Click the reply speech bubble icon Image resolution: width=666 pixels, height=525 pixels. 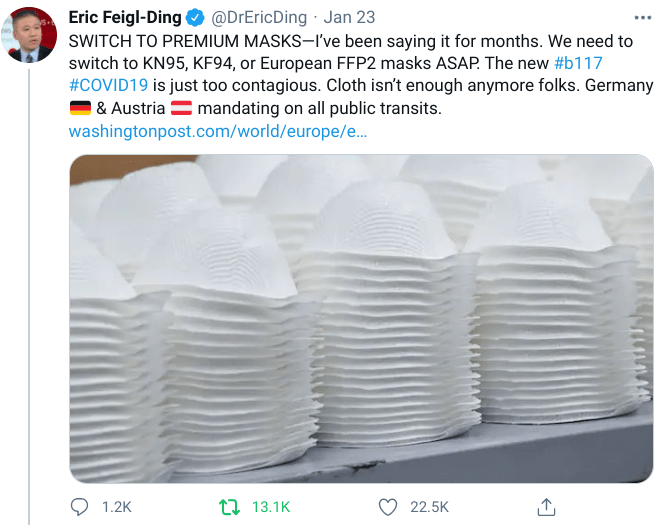81,507
